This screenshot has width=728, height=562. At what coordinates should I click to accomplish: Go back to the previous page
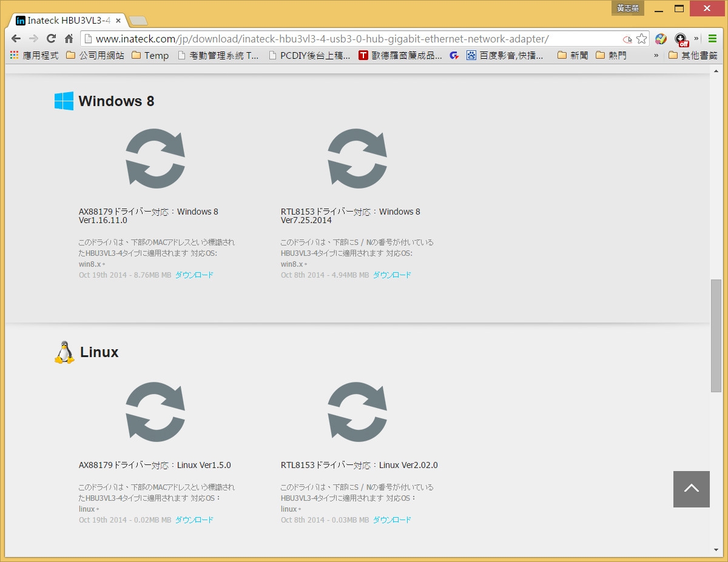coord(16,38)
